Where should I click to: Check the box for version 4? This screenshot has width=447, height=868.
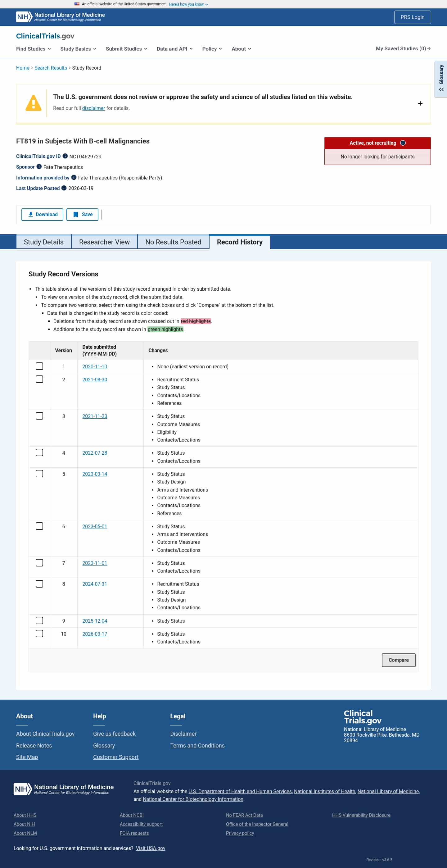39,452
